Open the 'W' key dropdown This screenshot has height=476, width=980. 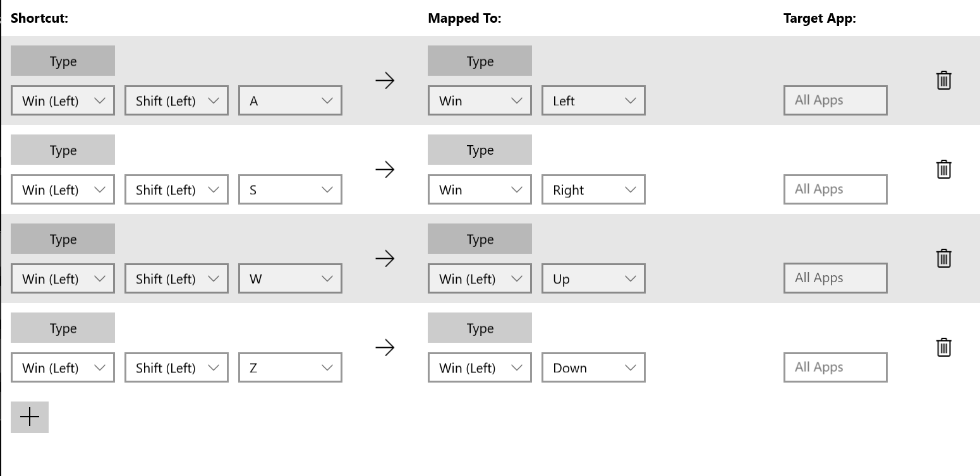tap(289, 278)
